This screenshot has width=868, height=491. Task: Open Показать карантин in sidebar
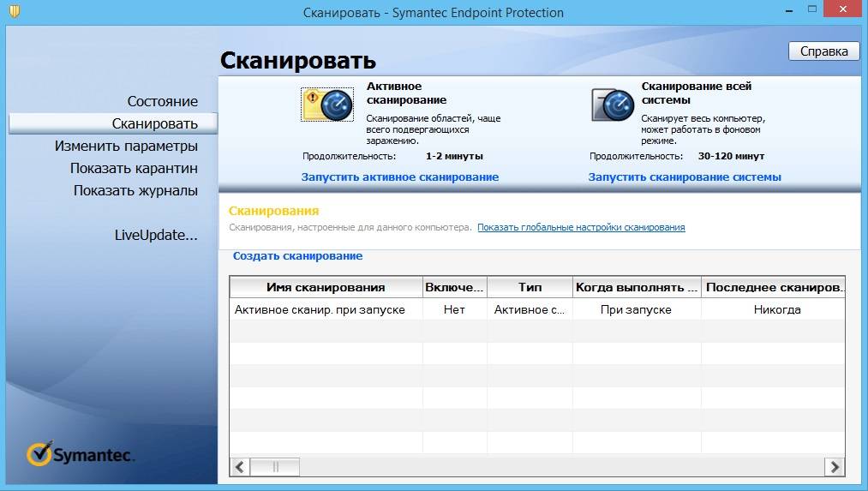(x=134, y=168)
